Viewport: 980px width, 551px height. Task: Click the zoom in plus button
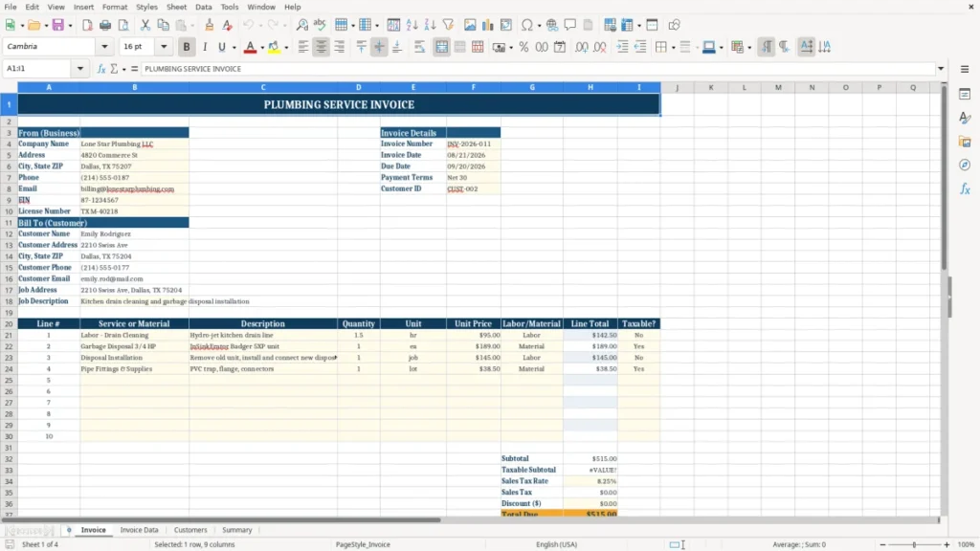pos(947,544)
